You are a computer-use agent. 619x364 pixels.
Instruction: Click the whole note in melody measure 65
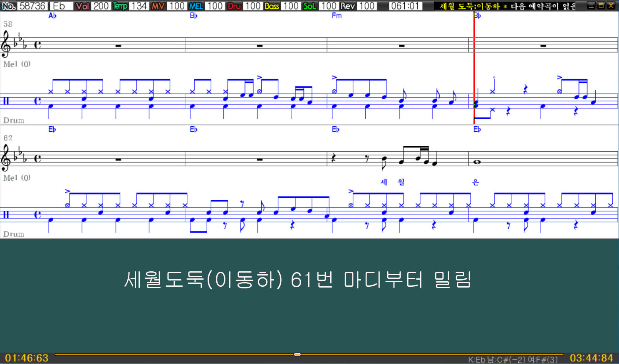point(477,162)
